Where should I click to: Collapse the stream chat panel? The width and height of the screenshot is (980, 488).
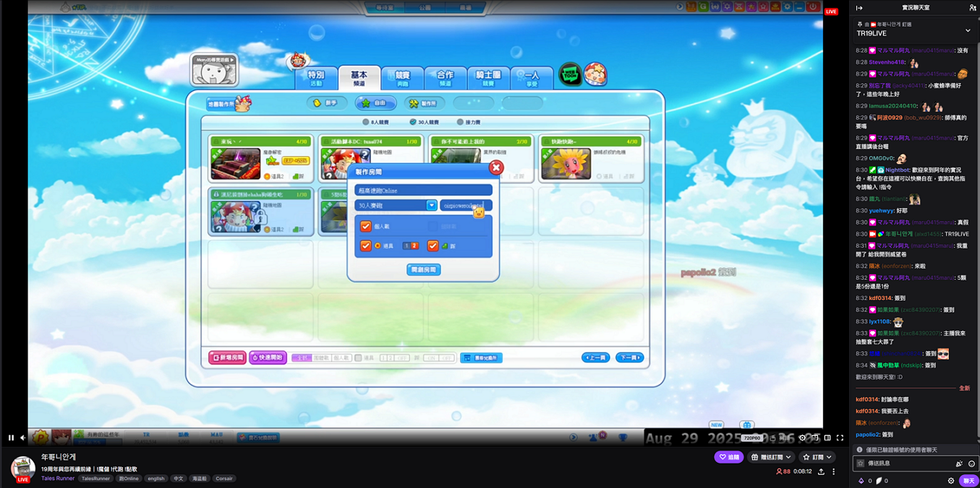[859, 8]
